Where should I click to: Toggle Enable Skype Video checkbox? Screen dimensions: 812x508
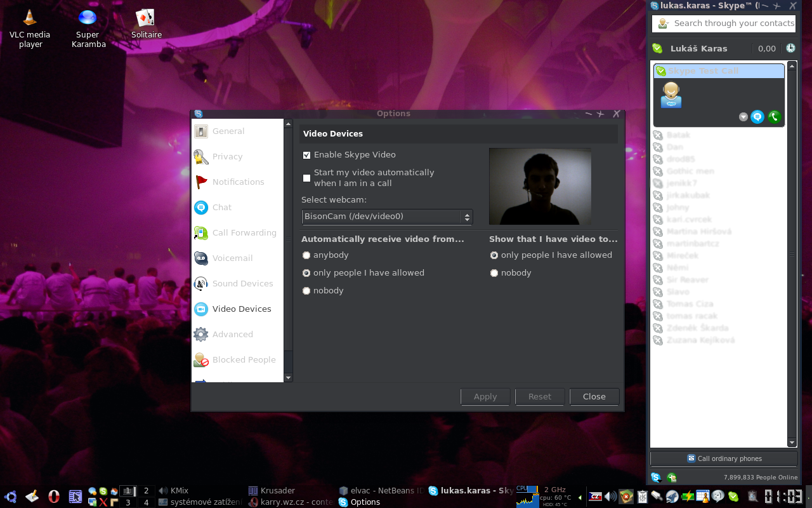(x=306, y=155)
